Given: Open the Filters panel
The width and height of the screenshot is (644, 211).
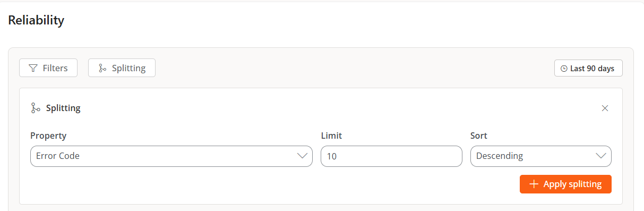Looking at the screenshot, I should coord(48,68).
